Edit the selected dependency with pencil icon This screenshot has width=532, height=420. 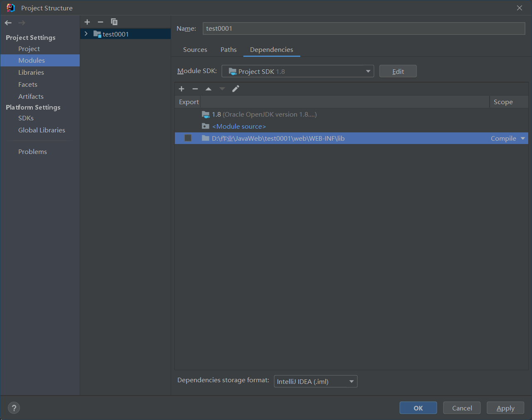235,89
